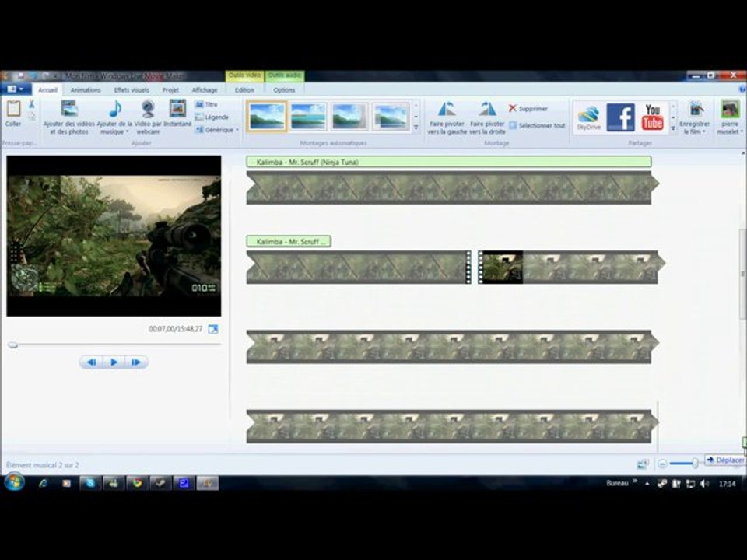Click Faire pivoter vers la droite
The image size is (747, 560).
pos(487,117)
